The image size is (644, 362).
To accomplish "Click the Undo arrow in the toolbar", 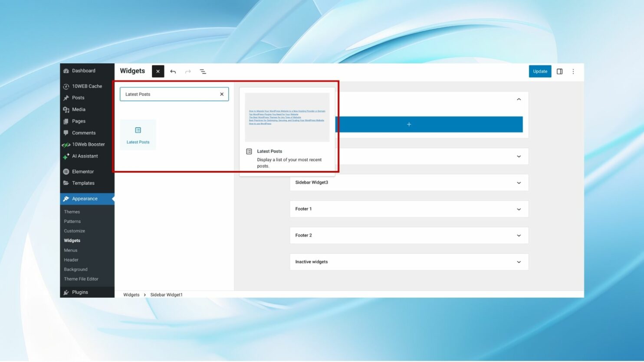I will coord(173,71).
